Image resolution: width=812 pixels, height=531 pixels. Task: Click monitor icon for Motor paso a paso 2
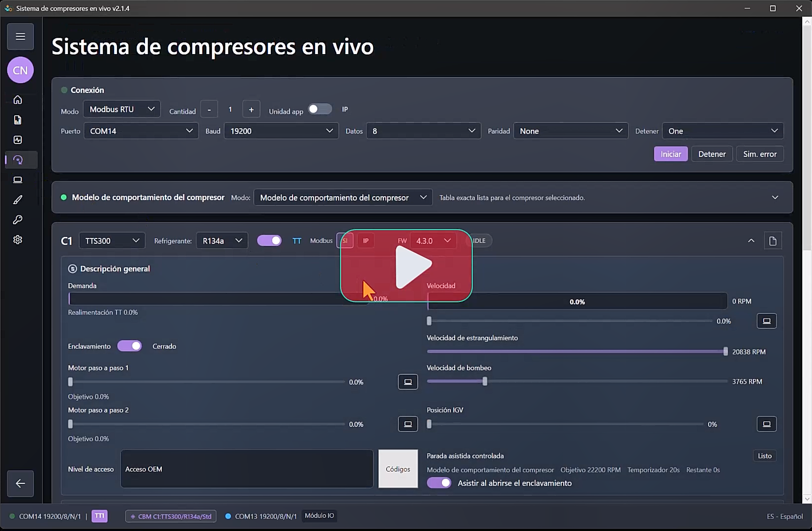pyautogui.click(x=407, y=424)
